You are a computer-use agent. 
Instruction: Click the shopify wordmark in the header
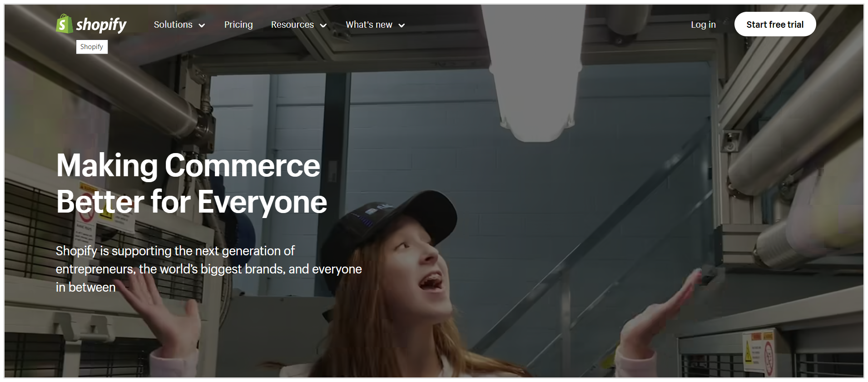(101, 25)
